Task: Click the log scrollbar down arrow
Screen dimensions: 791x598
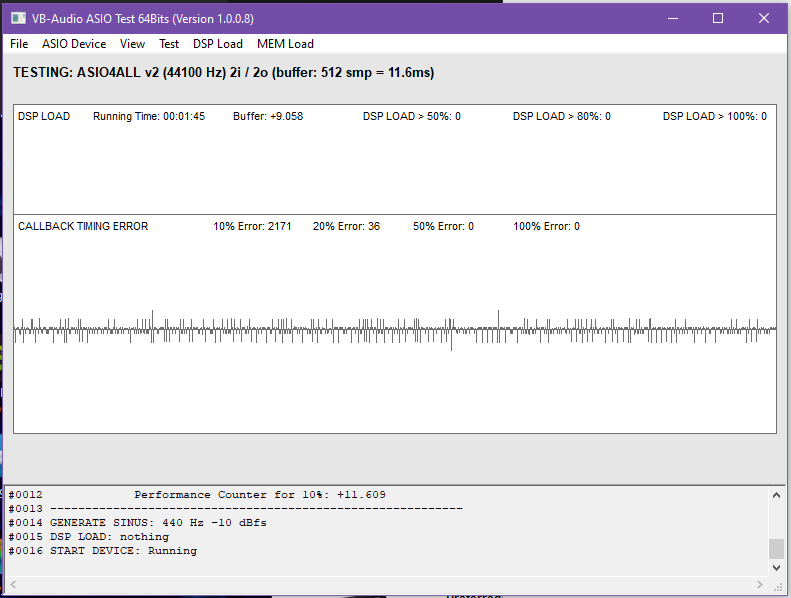Action: click(776, 567)
